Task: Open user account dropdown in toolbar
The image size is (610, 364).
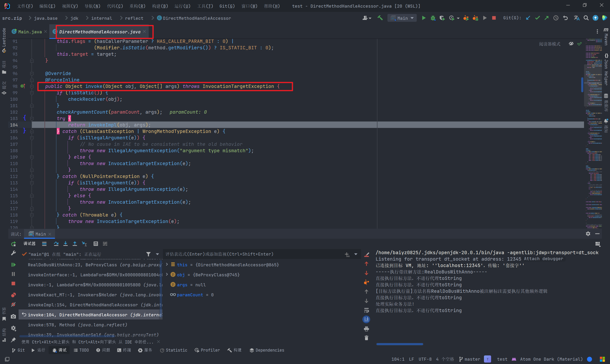Action: click(x=367, y=18)
